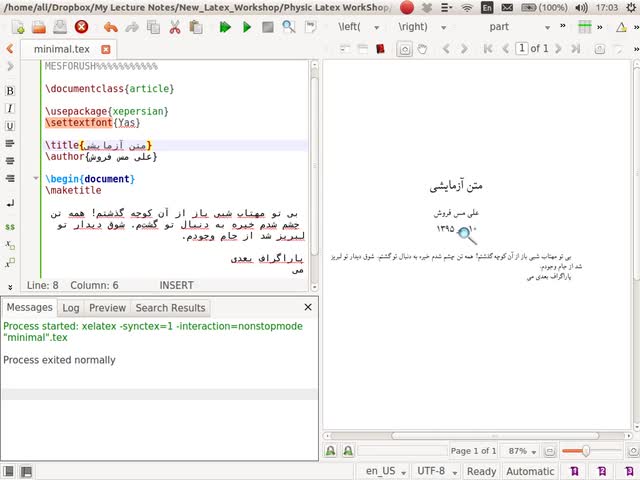
Task: Go to previous bookmark with orange left arrow
Action: click(10, 49)
